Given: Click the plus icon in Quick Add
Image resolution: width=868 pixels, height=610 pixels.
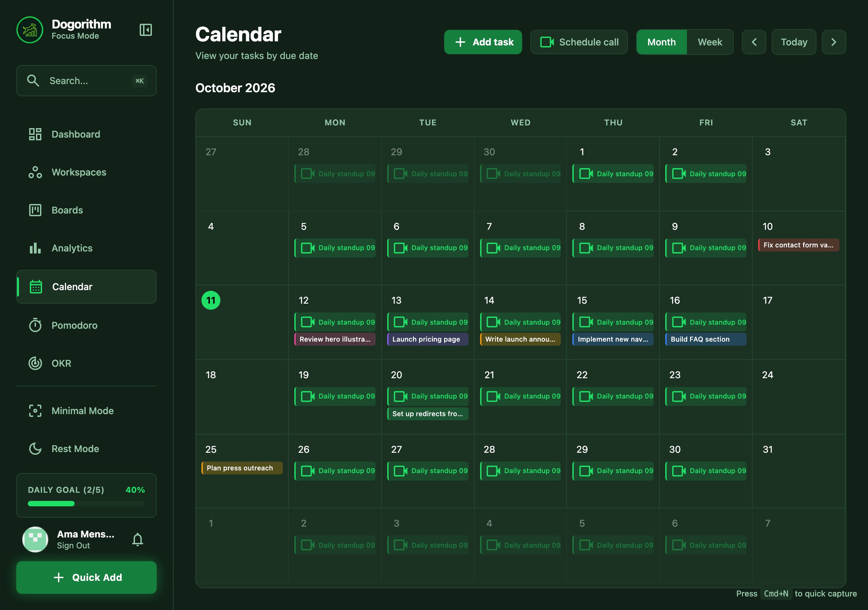Looking at the screenshot, I should 59,577.
